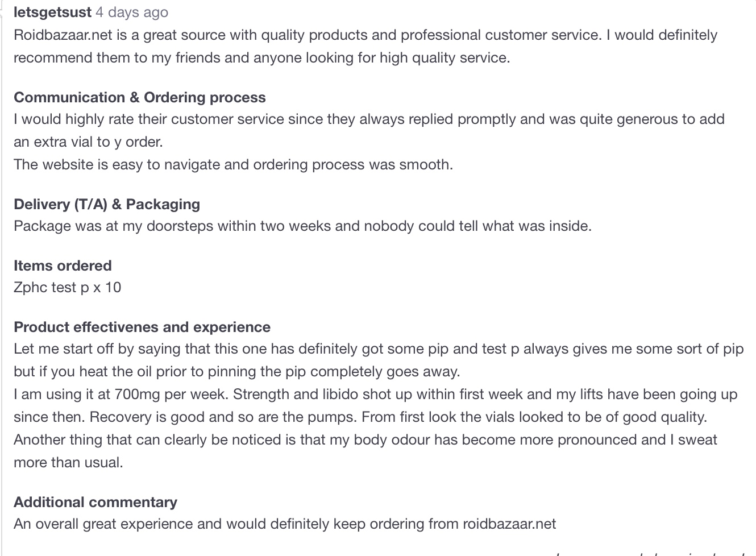Click the "Additional commentary" heading
This screenshot has width=756, height=556.
coord(95,502)
